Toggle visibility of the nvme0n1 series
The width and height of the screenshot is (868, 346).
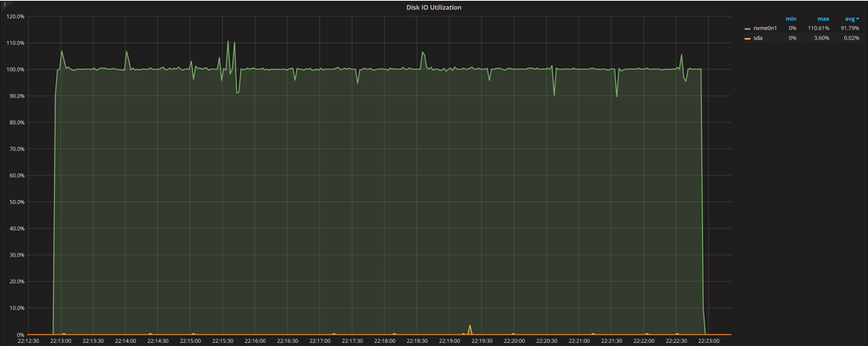click(766, 29)
